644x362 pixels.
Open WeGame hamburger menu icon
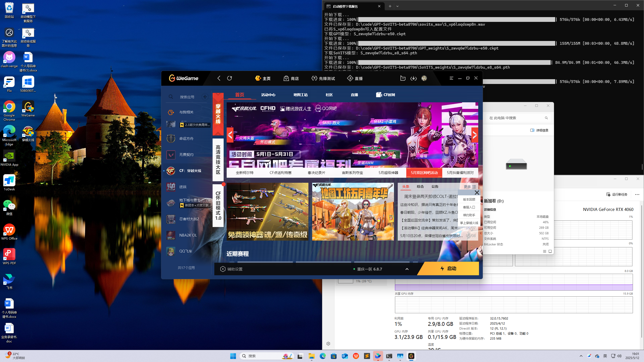(x=451, y=78)
